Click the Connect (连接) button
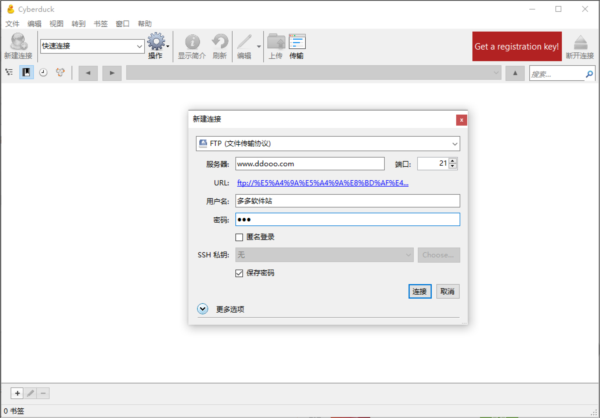The image size is (600, 418). (420, 292)
